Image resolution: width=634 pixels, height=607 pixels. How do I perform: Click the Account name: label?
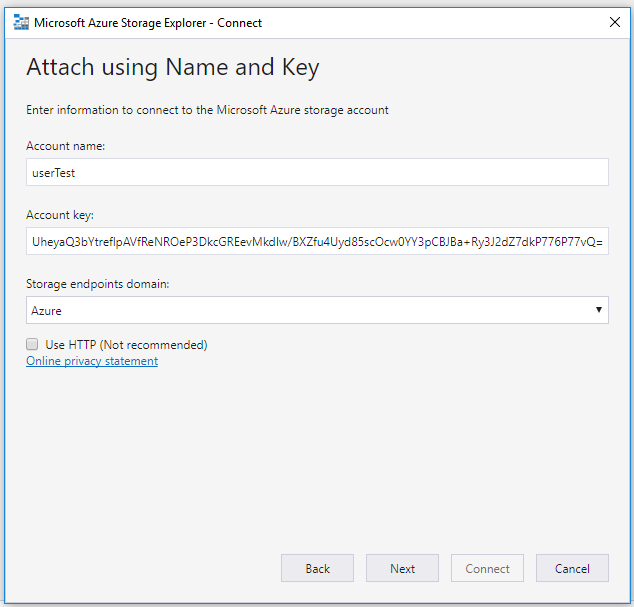click(x=66, y=146)
